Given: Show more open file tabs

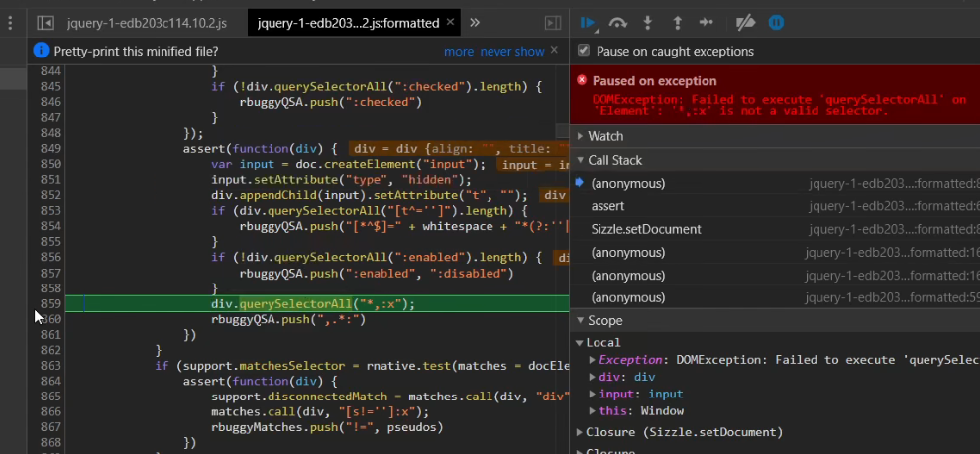Looking at the screenshot, I should pyautogui.click(x=475, y=22).
